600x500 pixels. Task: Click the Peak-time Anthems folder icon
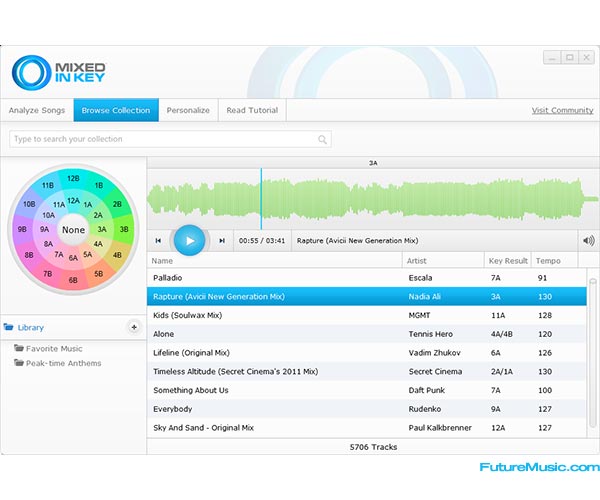click(19, 363)
